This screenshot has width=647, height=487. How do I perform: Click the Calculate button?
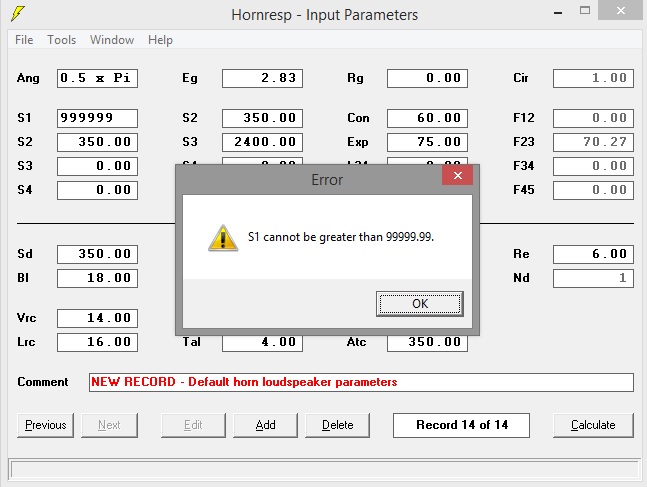click(593, 425)
